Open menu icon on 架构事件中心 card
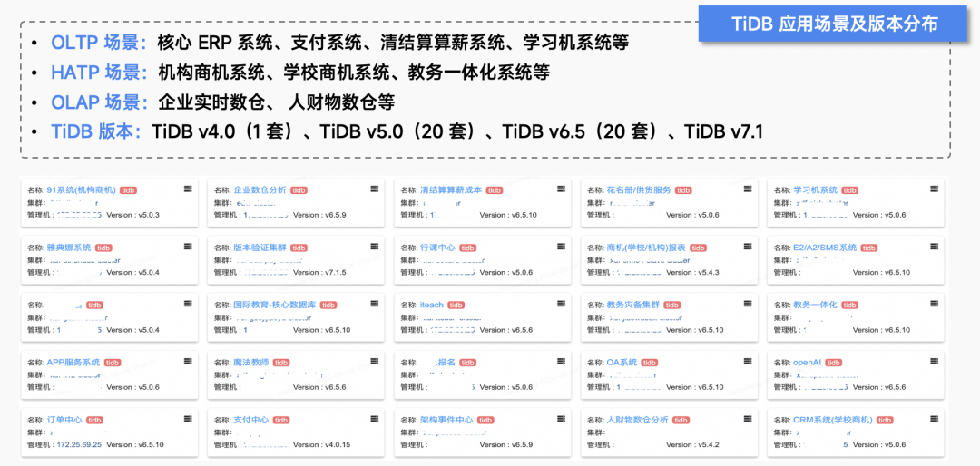Viewport: 980px width, 466px height. click(561, 419)
